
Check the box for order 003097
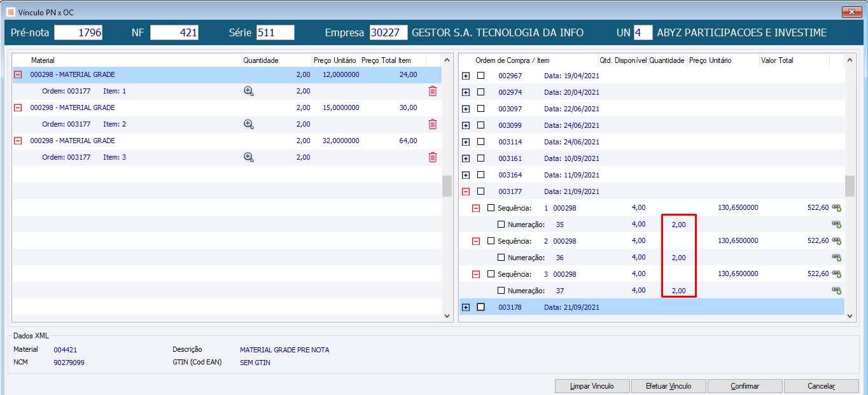(x=481, y=108)
